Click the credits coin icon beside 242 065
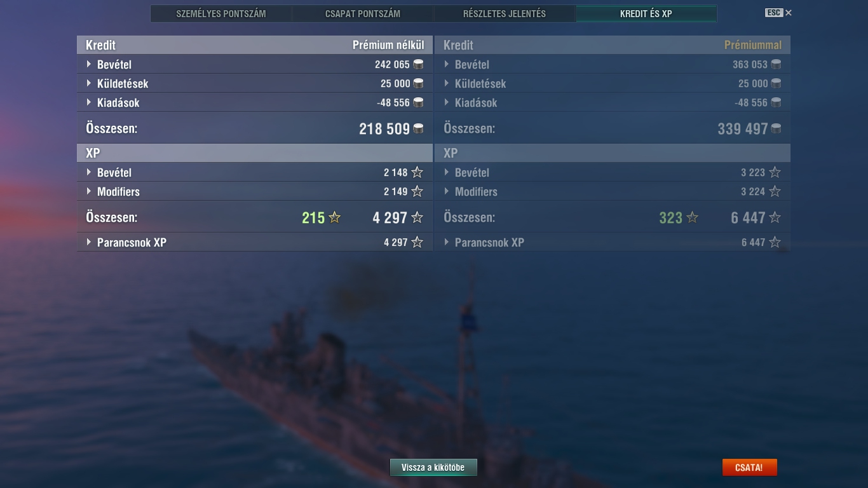The width and height of the screenshot is (868, 488). (418, 64)
